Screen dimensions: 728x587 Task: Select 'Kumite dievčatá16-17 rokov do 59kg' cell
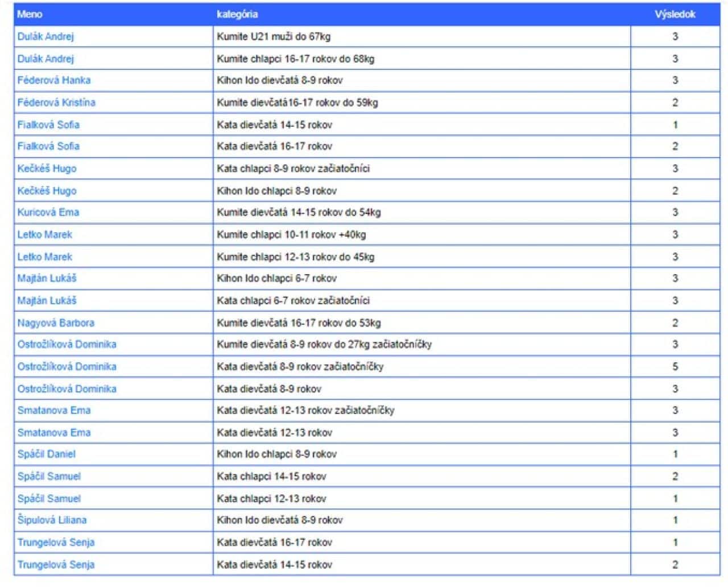pyautogui.click(x=422, y=102)
